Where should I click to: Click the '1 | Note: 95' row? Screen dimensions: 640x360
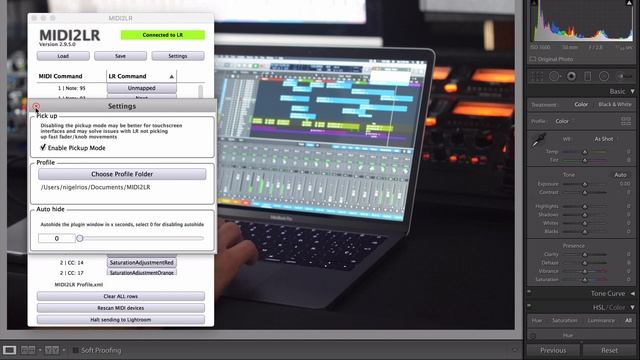tap(72, 88)
